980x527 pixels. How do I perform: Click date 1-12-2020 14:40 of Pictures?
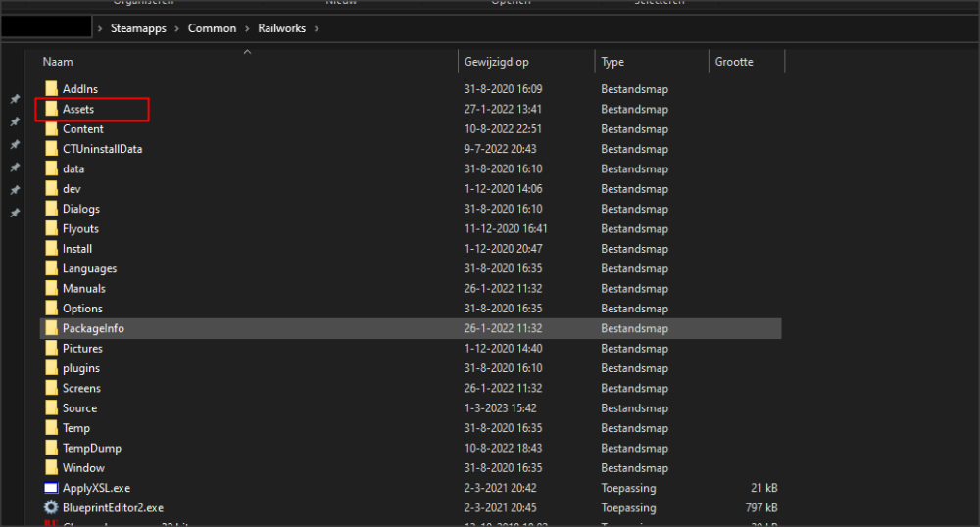[x=503, y=349]
